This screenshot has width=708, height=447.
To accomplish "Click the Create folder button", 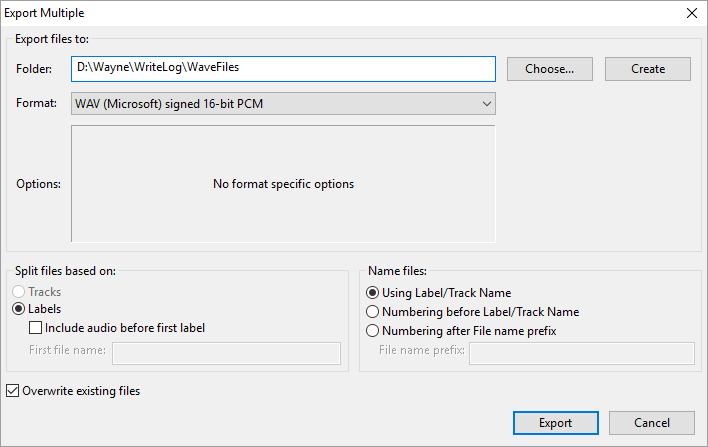I will [647, 69].
